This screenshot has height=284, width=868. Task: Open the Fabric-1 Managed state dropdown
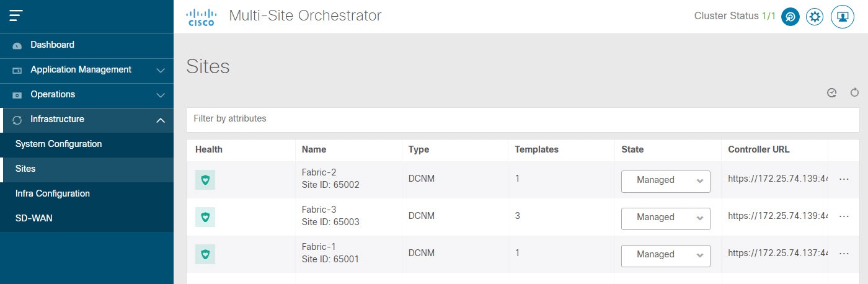point(666,255)
